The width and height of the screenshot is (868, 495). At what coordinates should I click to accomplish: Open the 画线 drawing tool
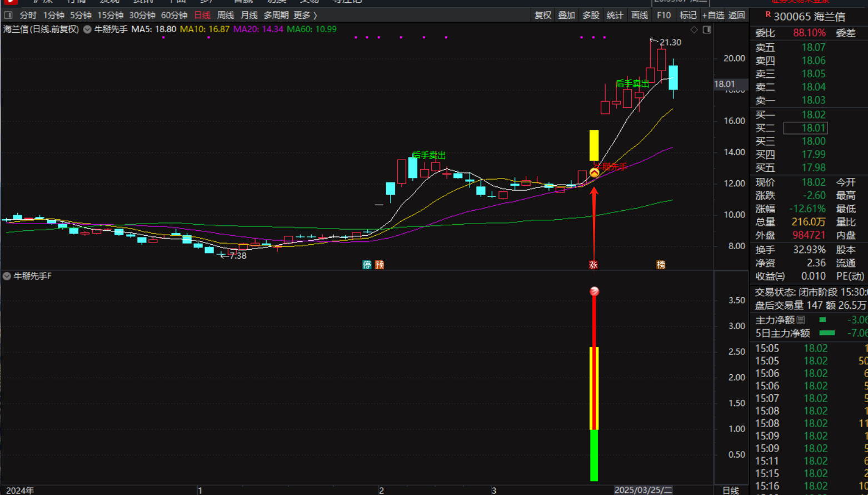(640, 15)
